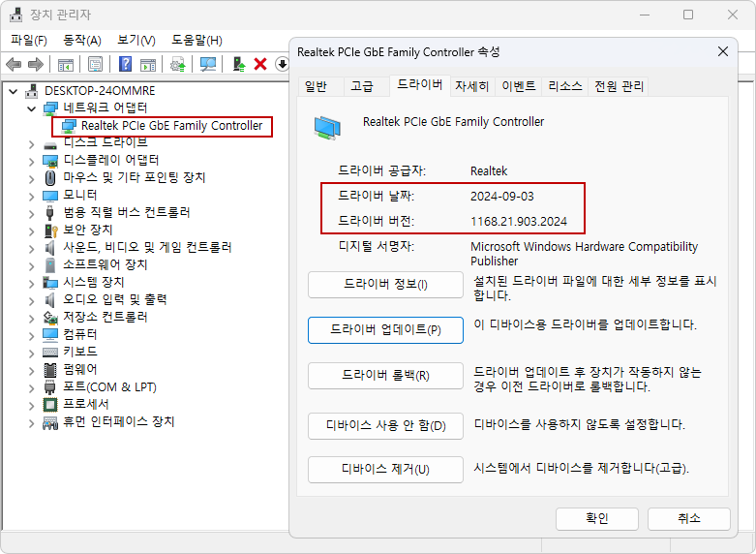Select the 키보드 label in tree
This screenshot has width=756, height=554.
tap(80, 353)
